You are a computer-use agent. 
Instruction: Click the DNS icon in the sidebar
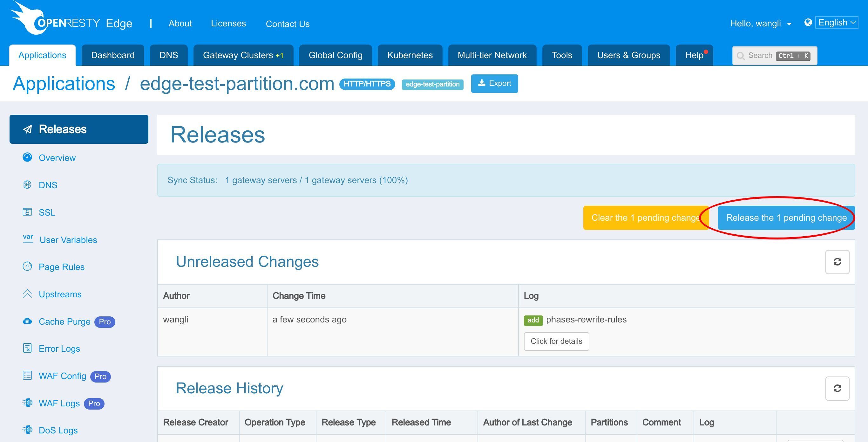point(27,185)
